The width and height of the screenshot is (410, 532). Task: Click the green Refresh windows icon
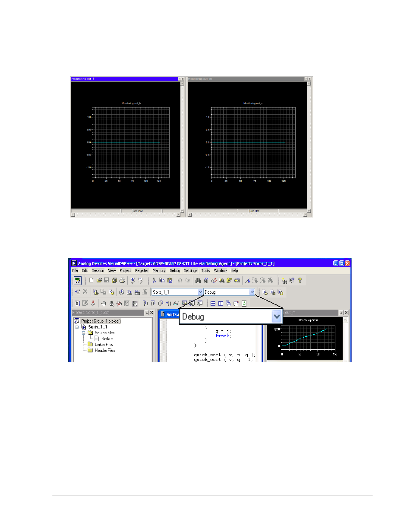pyautogui.click(x=244, y=304)
